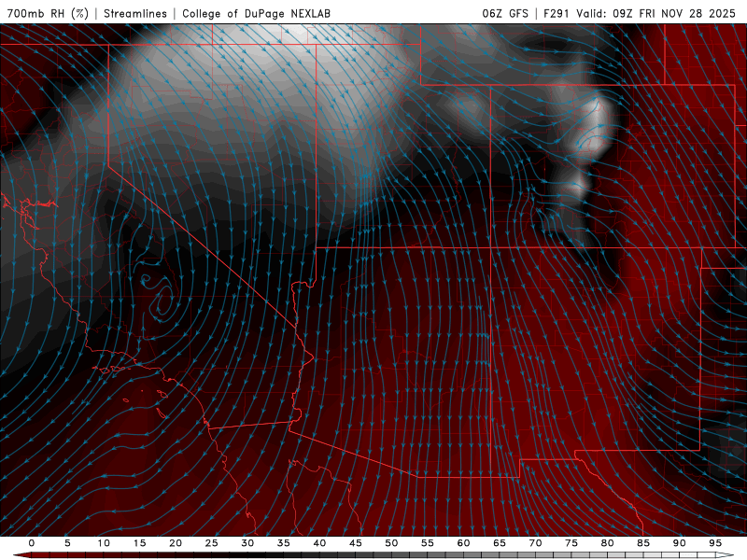Click the 90 value on the colorbar
The image size is (747, 560).
click(x=680, y=543)
